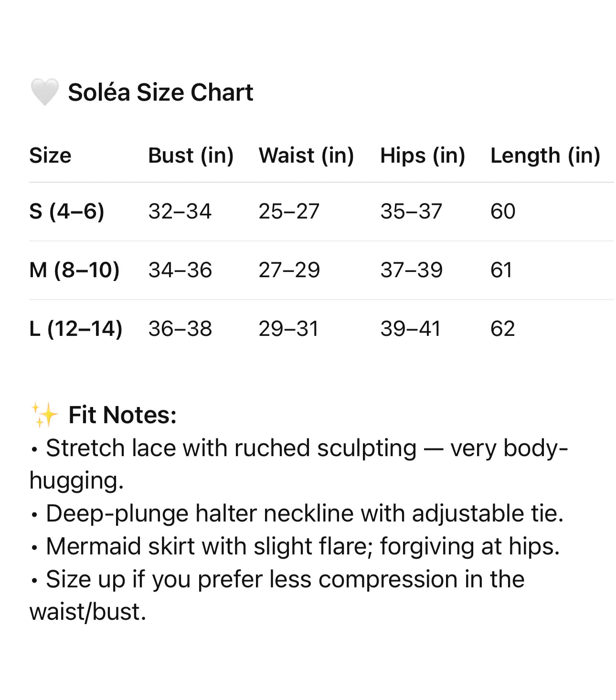
Task: Select the M (8–10) size row label
Action: click(74, 270)
